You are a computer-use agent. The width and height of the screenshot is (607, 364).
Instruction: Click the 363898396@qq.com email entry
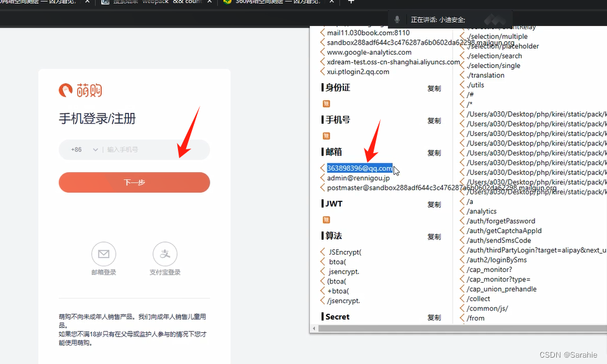360,168
